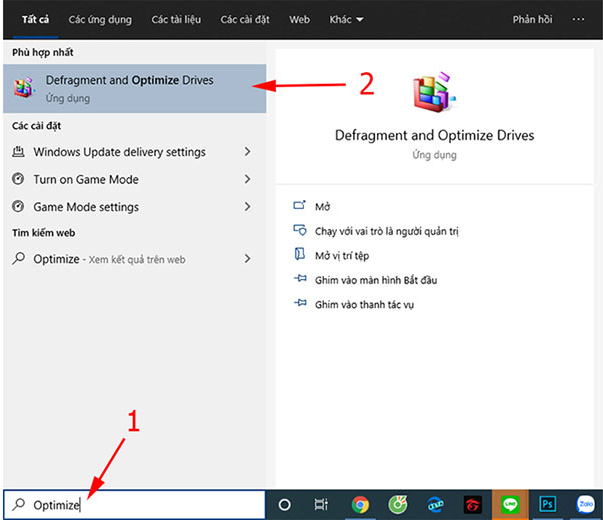Click the web search magnifier beside Optimize
Image resolution: width=603 pixels, height=520 pixels.
coord(18,258)
